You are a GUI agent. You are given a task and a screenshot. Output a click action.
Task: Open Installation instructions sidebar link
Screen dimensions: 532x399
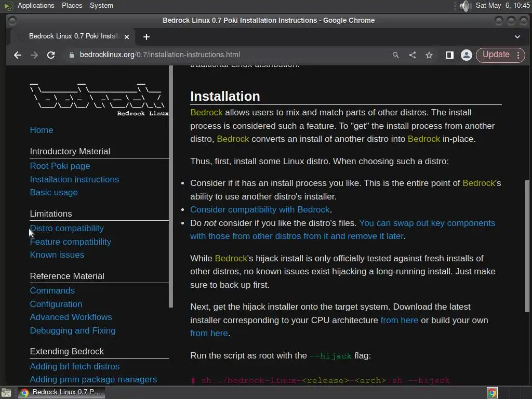[74, 179]
